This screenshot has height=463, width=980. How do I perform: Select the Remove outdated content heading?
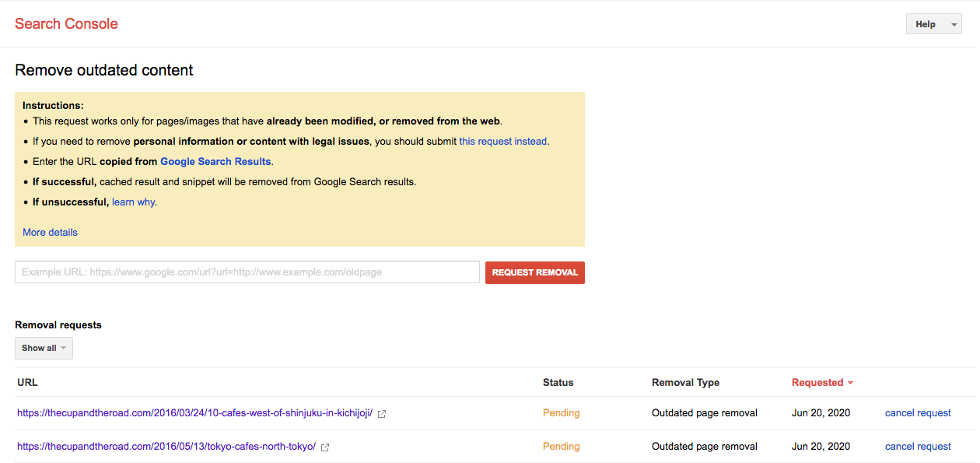(104, 70)
